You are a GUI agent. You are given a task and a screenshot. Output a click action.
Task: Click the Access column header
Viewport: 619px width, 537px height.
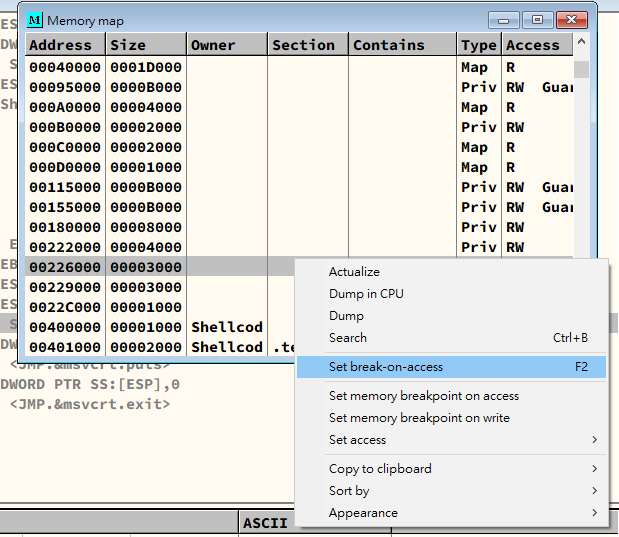pos(532,45)
